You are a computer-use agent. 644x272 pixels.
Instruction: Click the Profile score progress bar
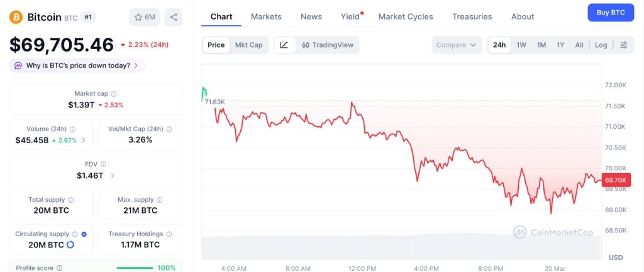click(x=135, y=268)
